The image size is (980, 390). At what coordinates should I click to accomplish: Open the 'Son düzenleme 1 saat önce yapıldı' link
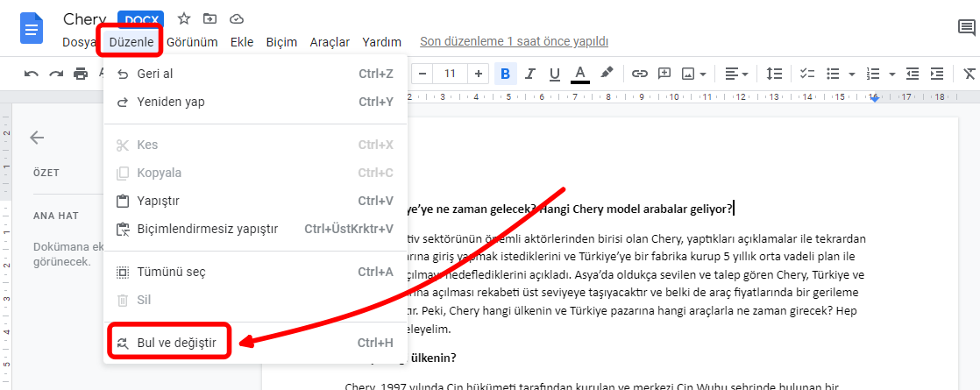(x=514, y=41)
